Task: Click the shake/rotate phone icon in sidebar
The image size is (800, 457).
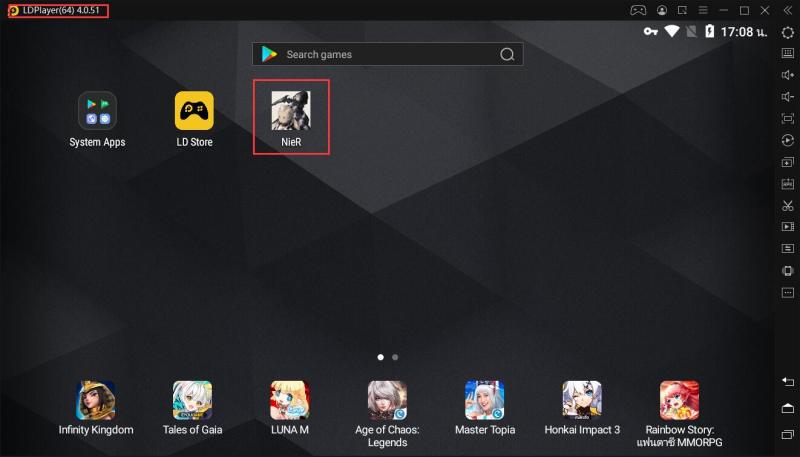Action: click(x=788, y=270)
